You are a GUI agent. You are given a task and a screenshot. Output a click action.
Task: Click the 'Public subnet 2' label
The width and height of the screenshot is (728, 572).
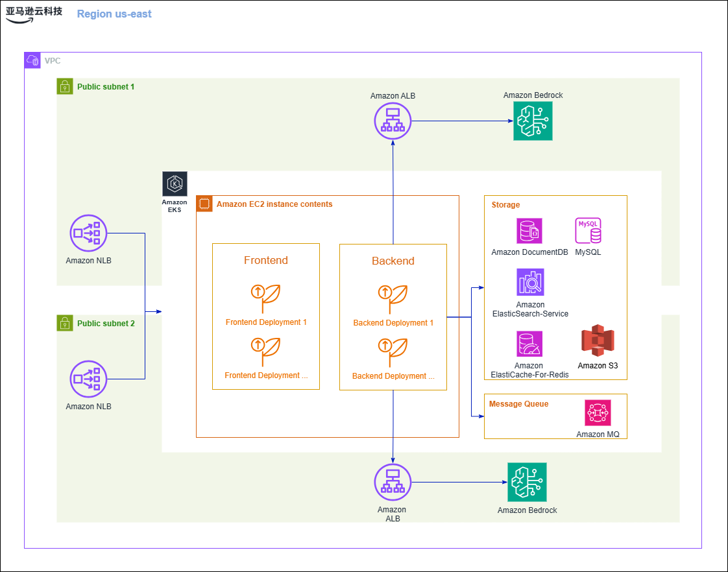(x=106, y=324)
